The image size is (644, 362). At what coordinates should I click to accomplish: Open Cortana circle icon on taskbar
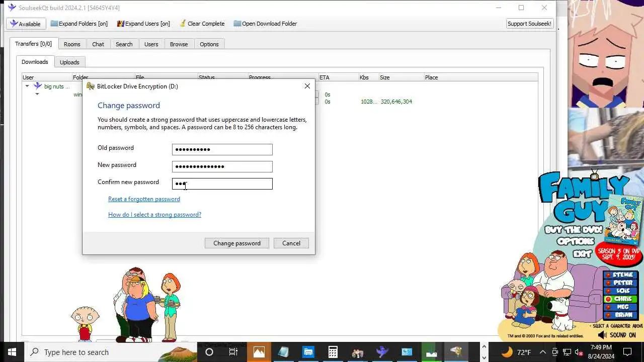pyautogui.click(x=209, y=352)
